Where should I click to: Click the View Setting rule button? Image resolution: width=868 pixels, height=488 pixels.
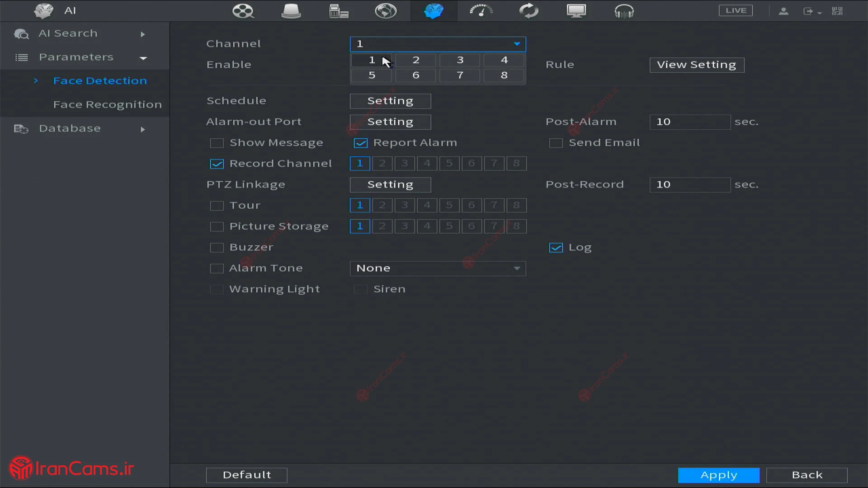697,65
